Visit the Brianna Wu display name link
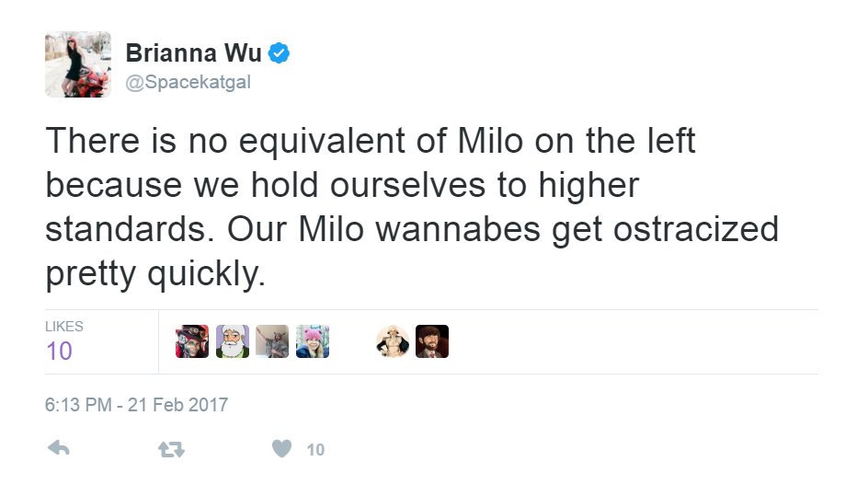The image size is (868, 496). click(x=193, y=53)
